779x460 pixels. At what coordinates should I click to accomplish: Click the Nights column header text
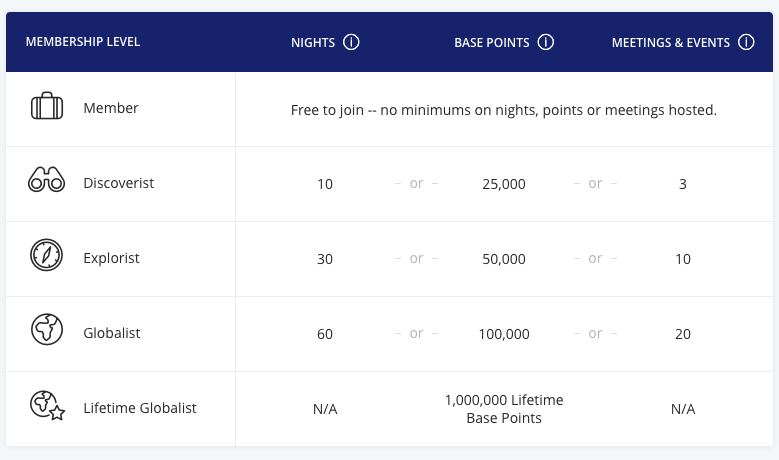(x=313, y=43)
